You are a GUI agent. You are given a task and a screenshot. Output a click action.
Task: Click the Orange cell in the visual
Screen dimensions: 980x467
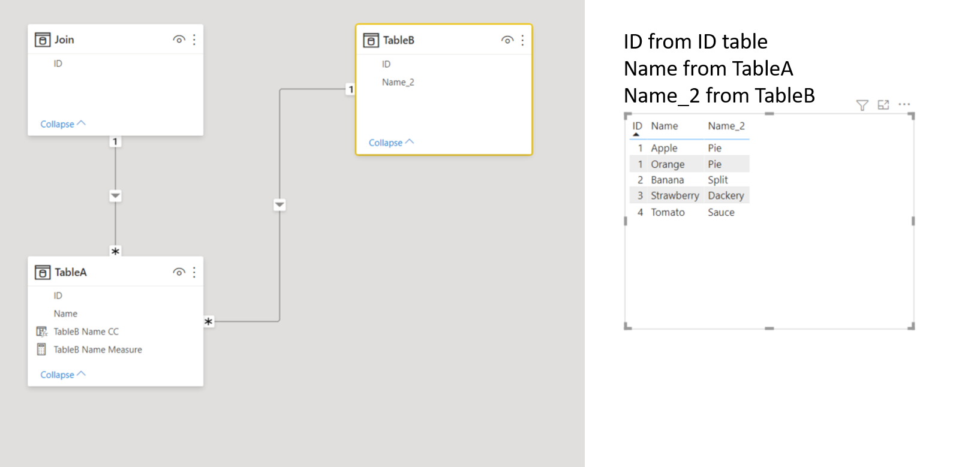[x=668, y=164]
